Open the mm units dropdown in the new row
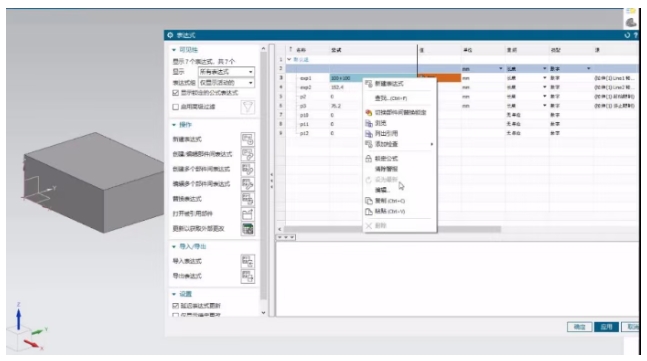 (501, 69)
